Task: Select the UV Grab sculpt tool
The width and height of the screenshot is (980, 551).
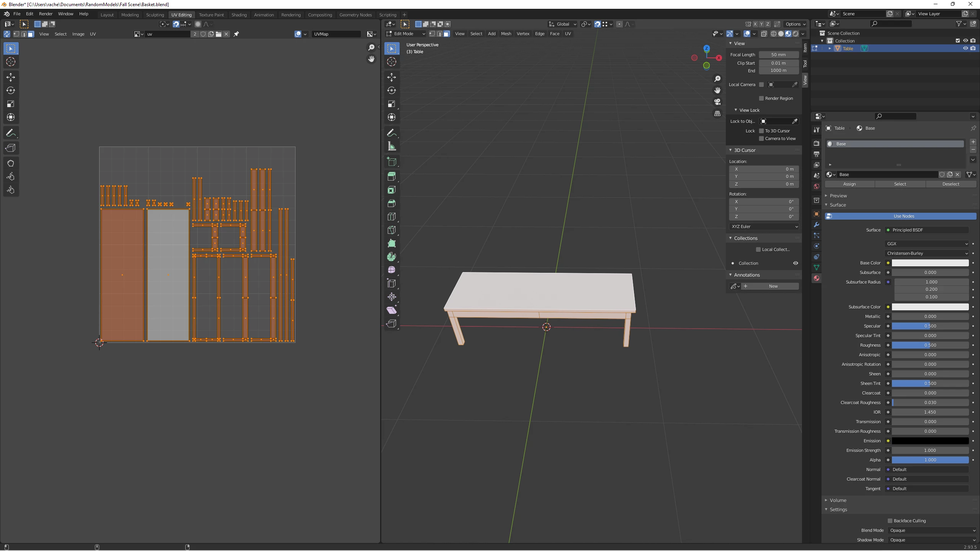Action: pyautogui.click(x=11, y=163)
